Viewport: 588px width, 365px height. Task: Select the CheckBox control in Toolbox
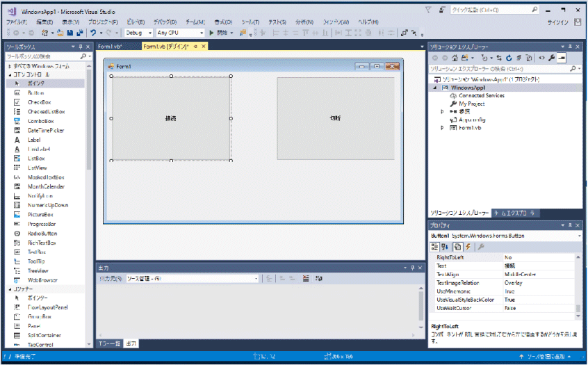[40, 102]
